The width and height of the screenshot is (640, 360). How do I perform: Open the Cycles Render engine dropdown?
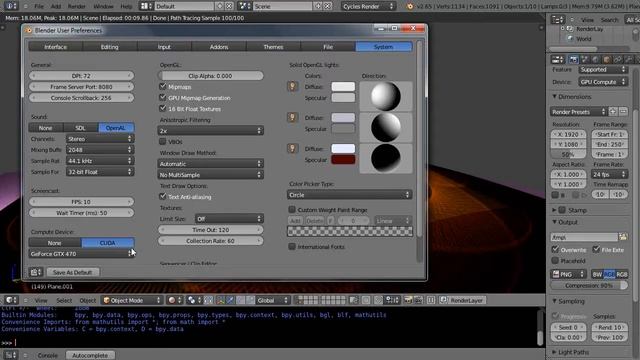point(368,6)
